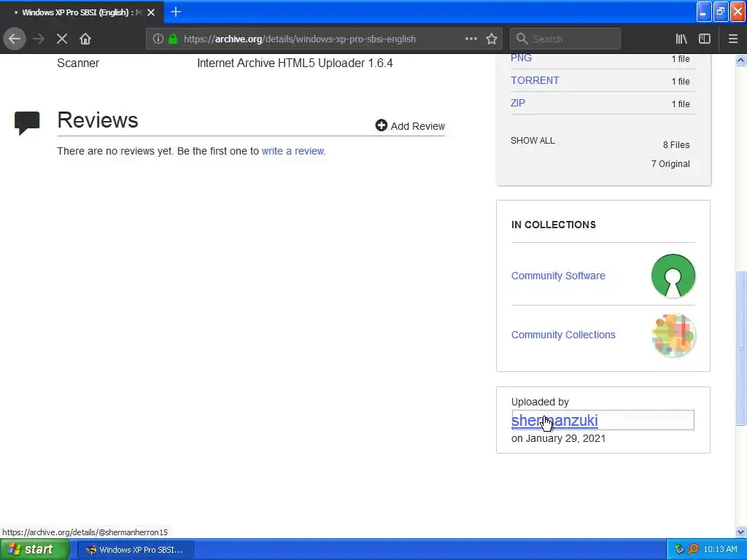Click the green padlock security icon

point(173,39)
